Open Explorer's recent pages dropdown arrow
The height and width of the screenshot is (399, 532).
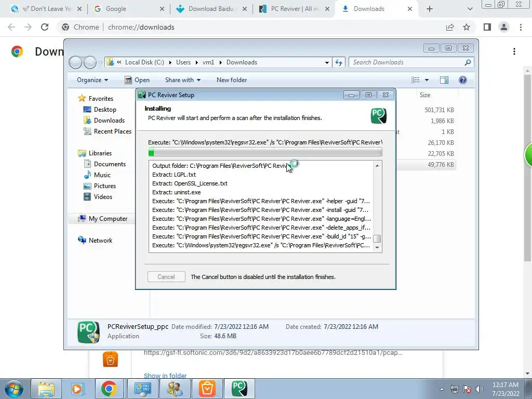[x=100, y=63]
